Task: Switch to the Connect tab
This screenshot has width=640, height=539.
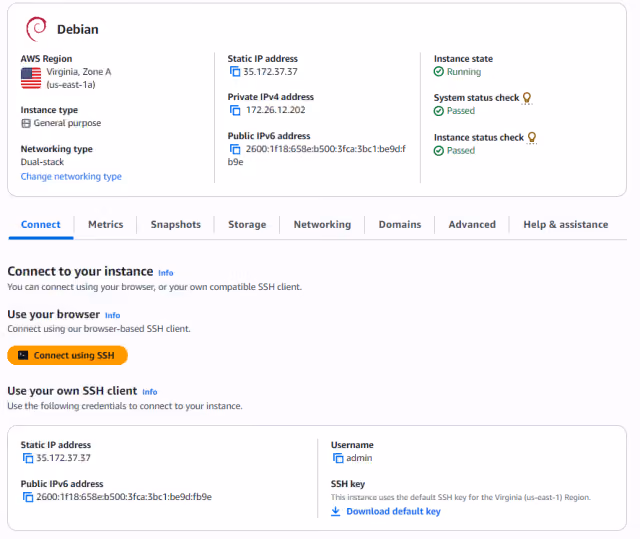Action: (x=40, y=224)
